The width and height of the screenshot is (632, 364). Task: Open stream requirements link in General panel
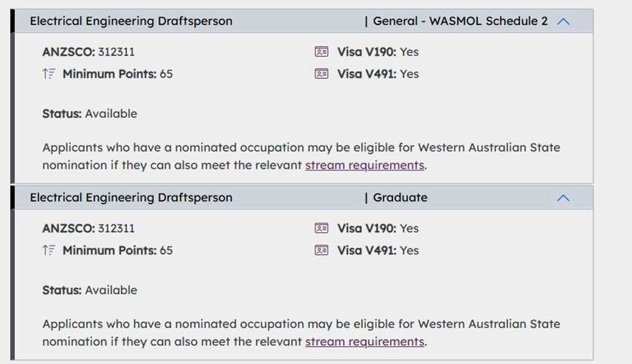click(364, 166)
